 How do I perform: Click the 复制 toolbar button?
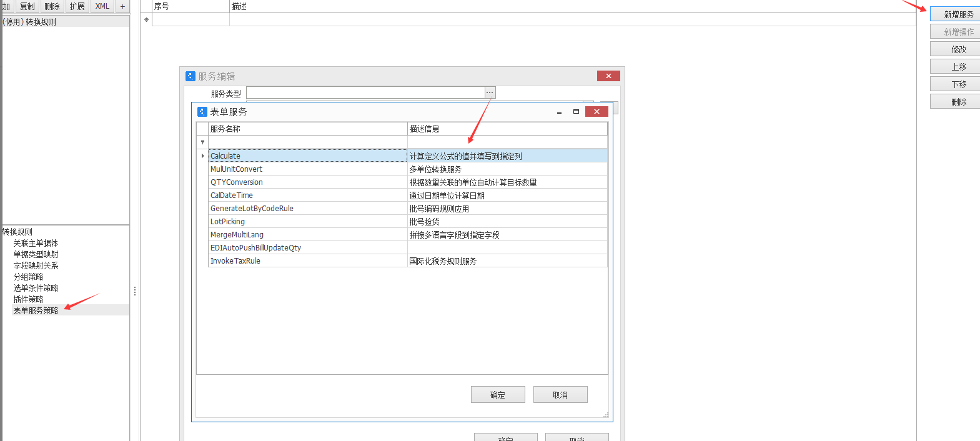27,6
